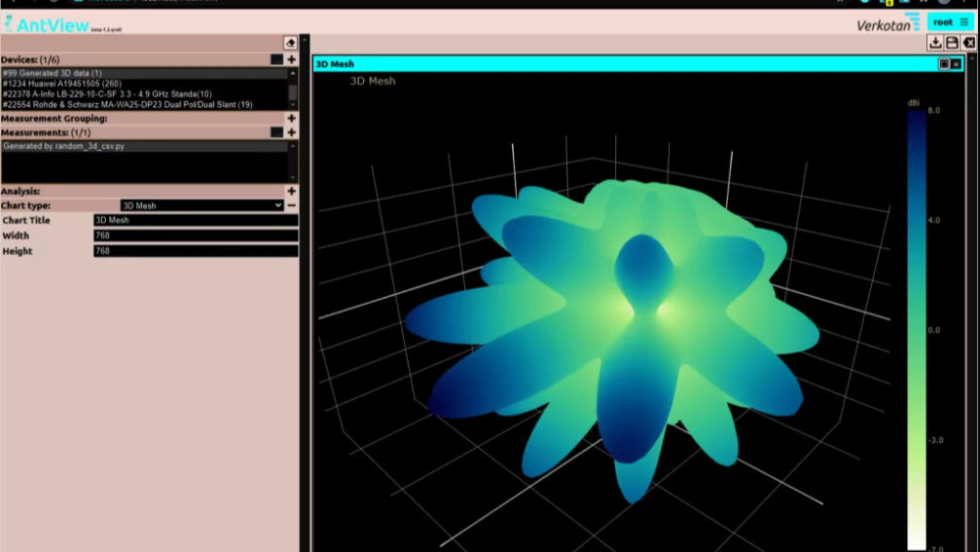Click the floppy disk save icon

[952, 43]
